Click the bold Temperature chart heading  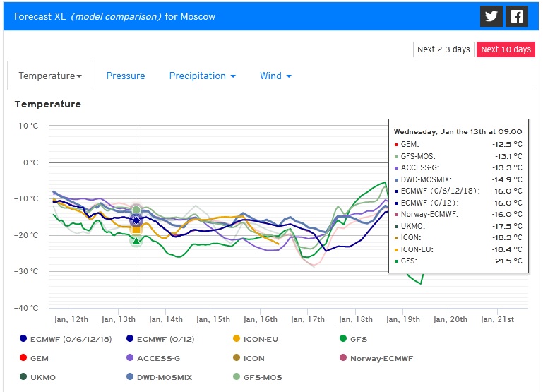(48, 105)
